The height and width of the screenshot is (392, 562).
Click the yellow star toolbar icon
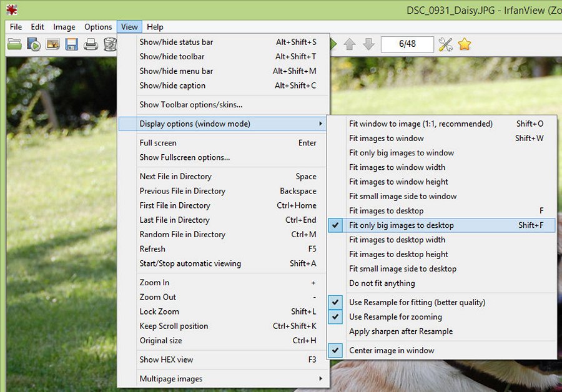point(464,44)
